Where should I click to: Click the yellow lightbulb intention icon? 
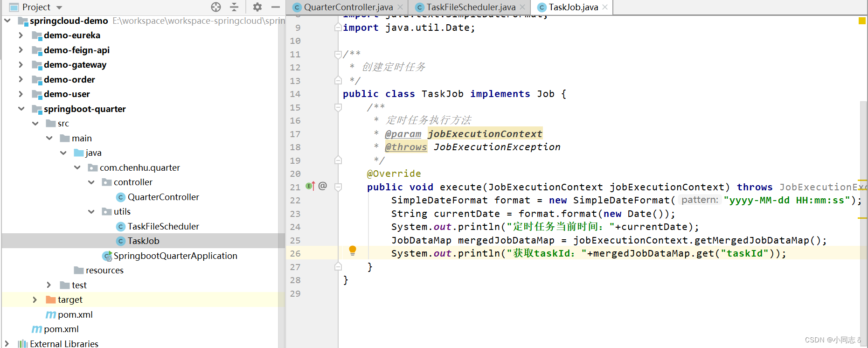point(353,251)
